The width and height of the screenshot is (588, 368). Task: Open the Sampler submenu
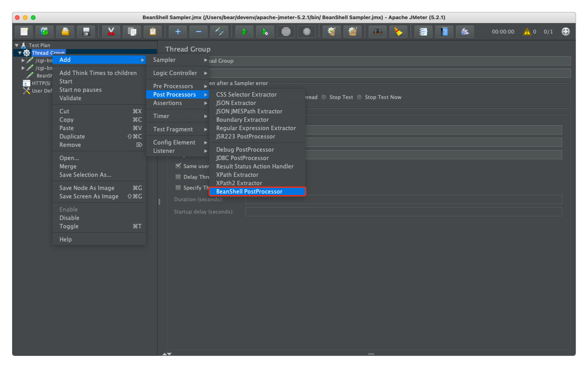pyautogui.click(x=178, y=60)
